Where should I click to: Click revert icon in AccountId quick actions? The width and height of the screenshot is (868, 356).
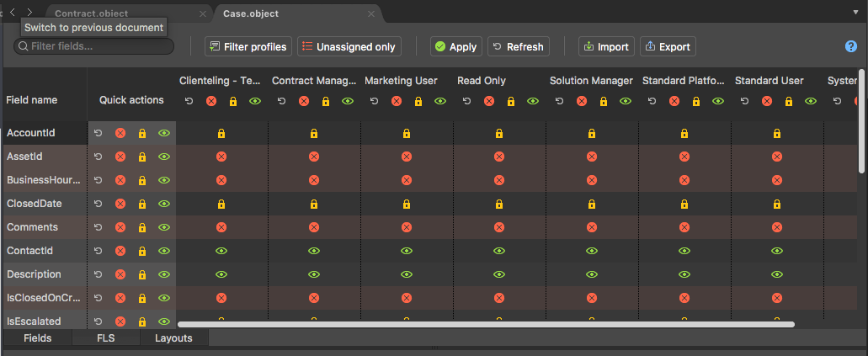[98, 133]
